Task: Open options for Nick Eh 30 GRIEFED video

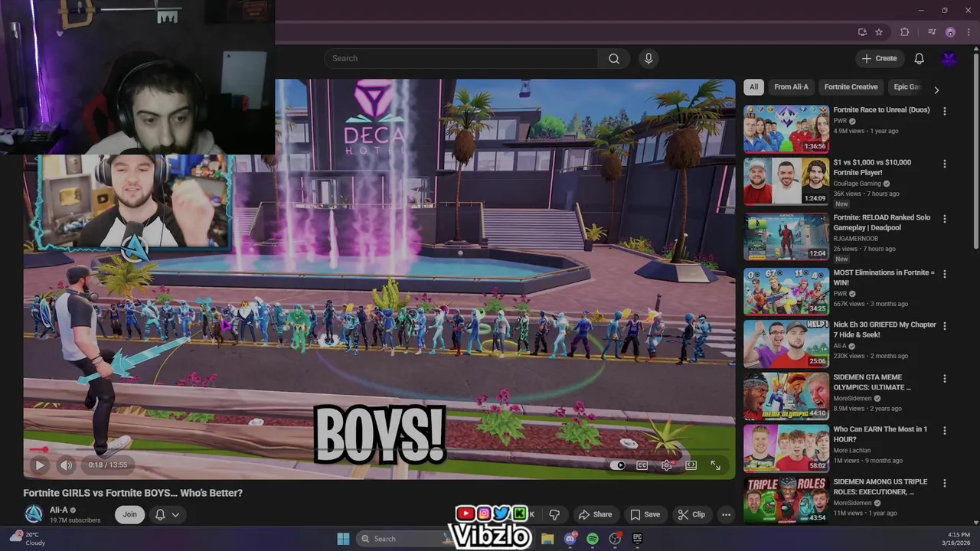Action: pyautogui.click(x=944, y=326)
